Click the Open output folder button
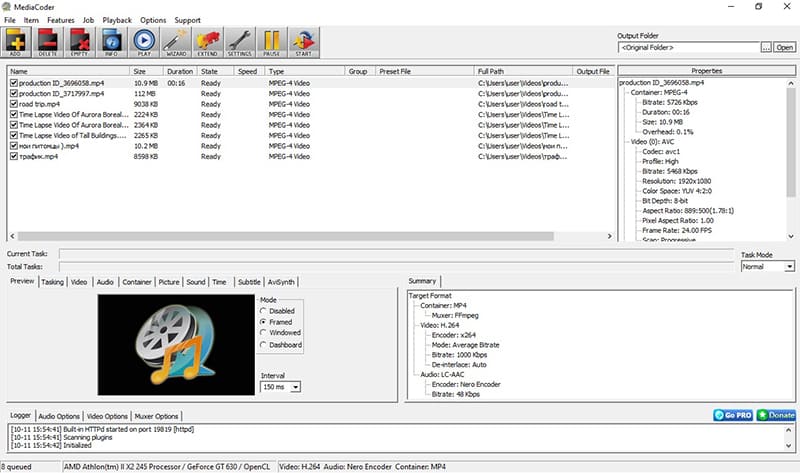 coord(785,47)
